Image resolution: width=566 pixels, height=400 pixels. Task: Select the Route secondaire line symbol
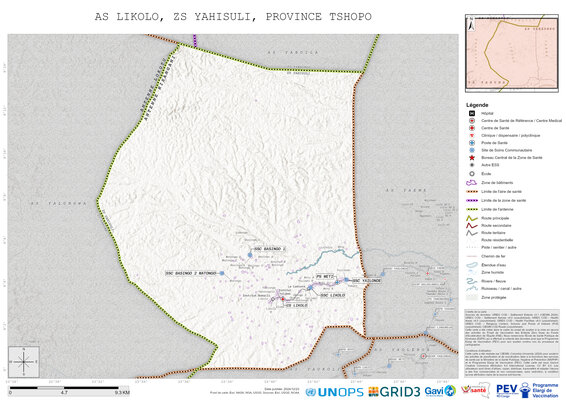click(x=472, y=225)
